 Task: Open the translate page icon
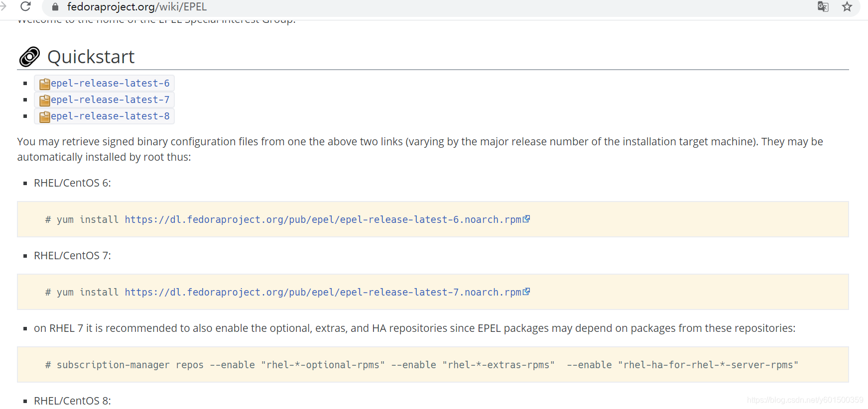(823, 6)
